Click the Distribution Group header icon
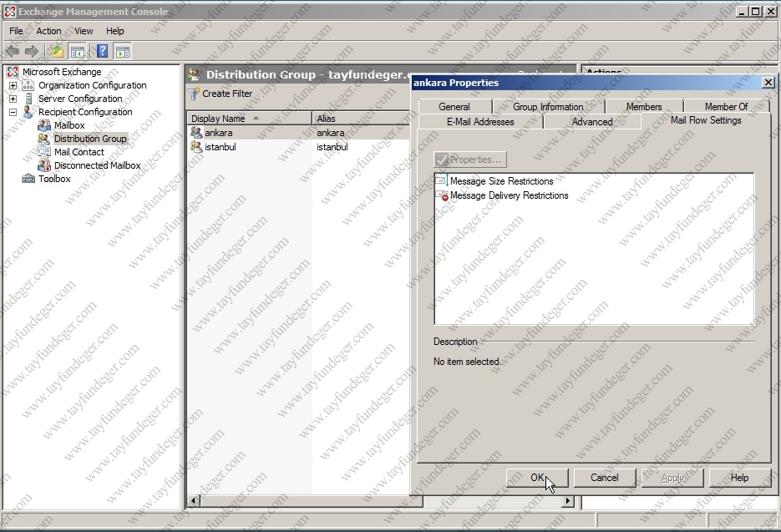The width and height of the screenshot is (781, 532). [x=194, y=74]
